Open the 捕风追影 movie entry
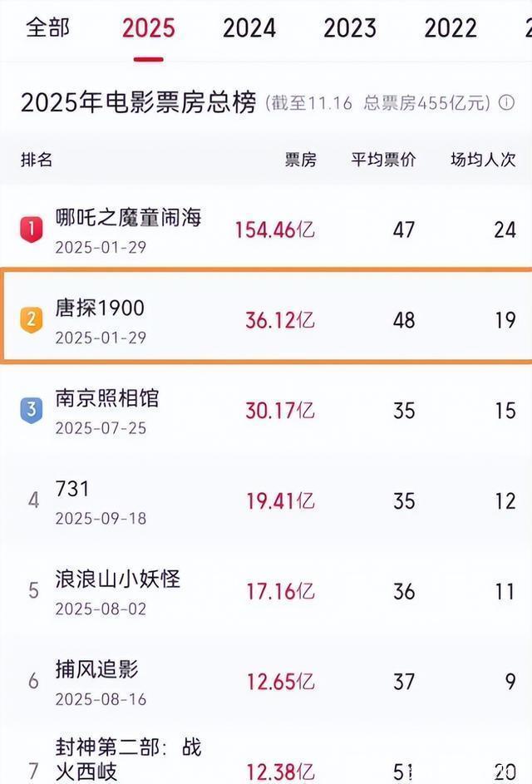 click(96, 668)
